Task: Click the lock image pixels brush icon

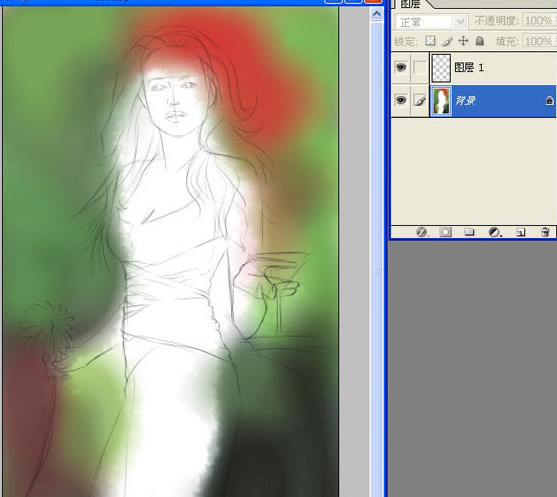Action: (x=447, y=41)
